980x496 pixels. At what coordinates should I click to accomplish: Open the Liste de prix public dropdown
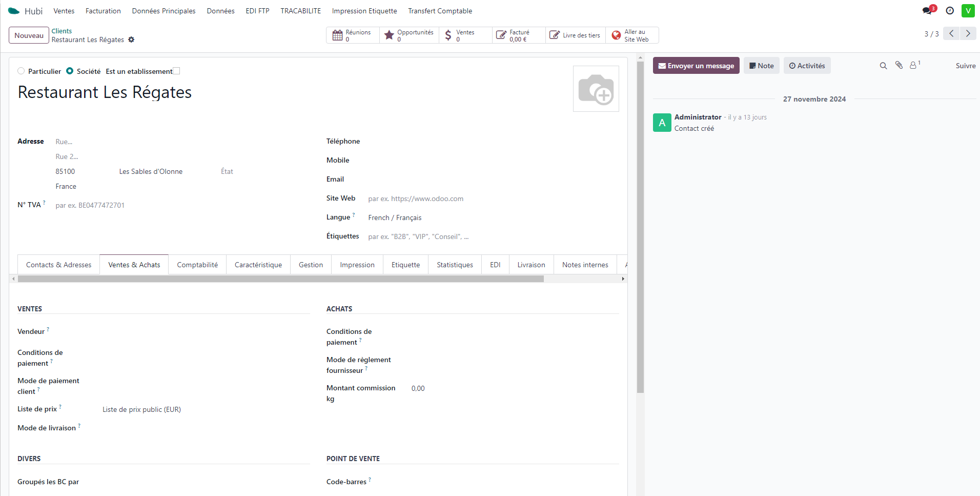(x=141, y=409)
